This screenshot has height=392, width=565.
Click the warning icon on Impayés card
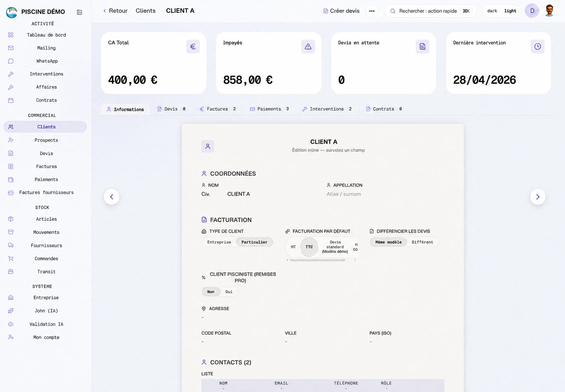coord(308,47)
